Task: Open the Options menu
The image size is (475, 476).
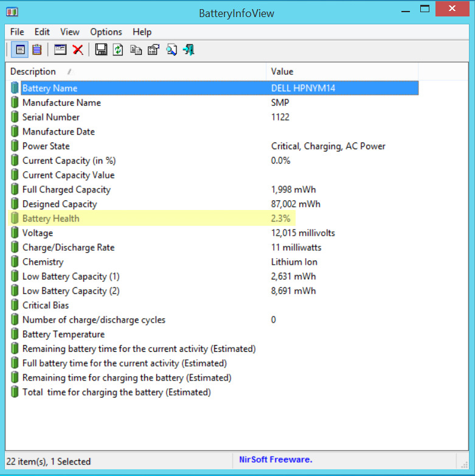Action: point(106,32)
